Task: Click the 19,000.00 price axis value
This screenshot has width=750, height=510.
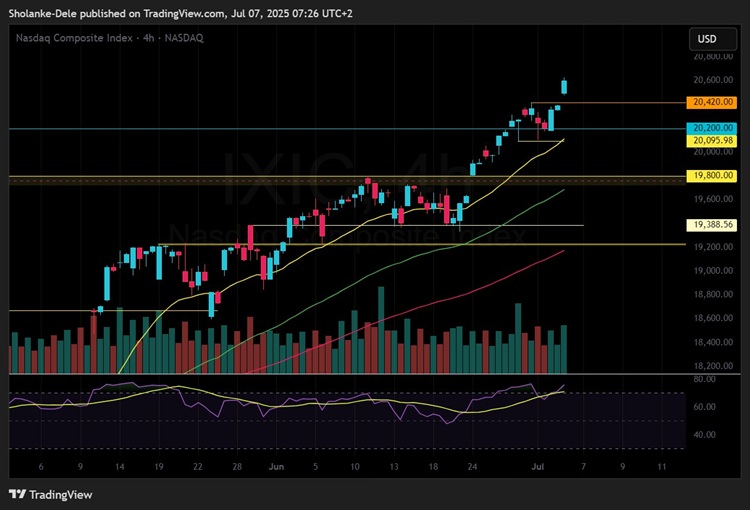Action: point(713,270)
